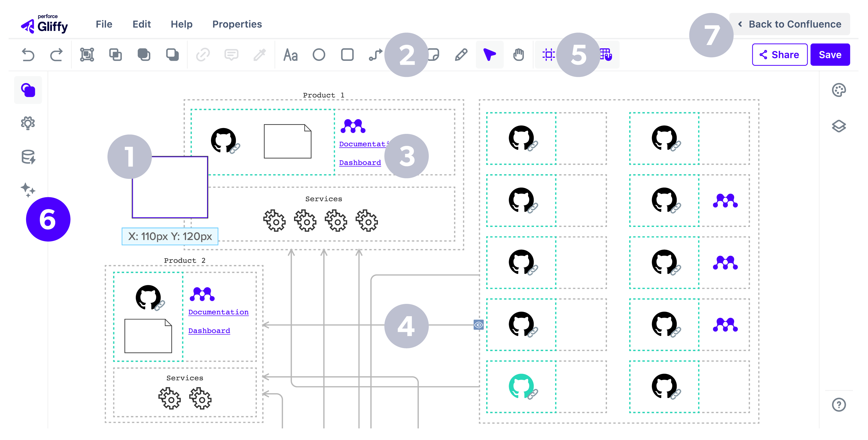The height and width of the screenshot is (440, 868).
Task: Open Product 1 Dashboard link
Action: [x=360, y=162]
